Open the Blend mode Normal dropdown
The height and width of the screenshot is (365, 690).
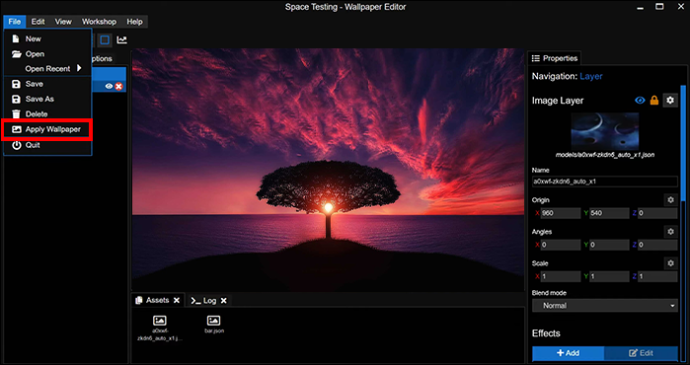pyautogui.click(x=605, y=306)
